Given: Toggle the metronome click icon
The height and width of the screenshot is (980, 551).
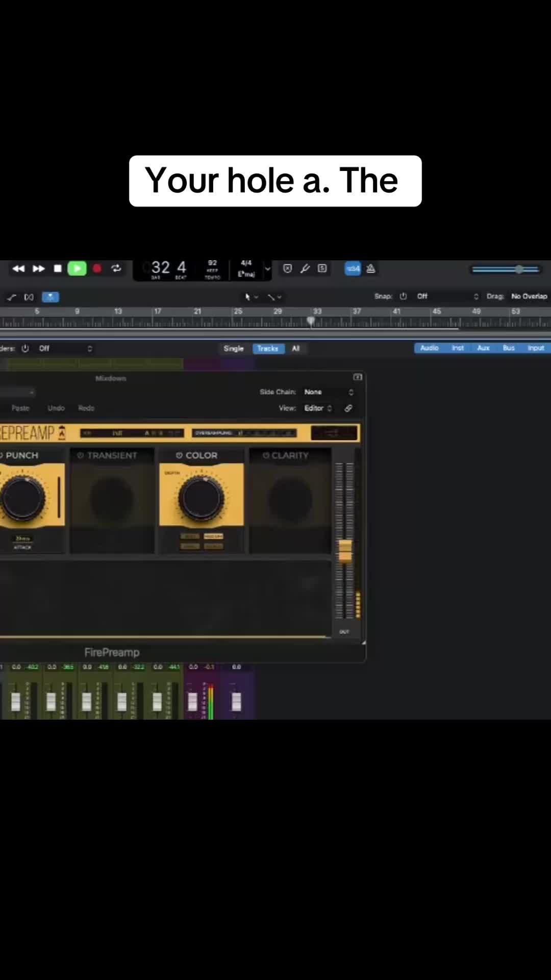Looking at the screenshot, I should (371, 268).
